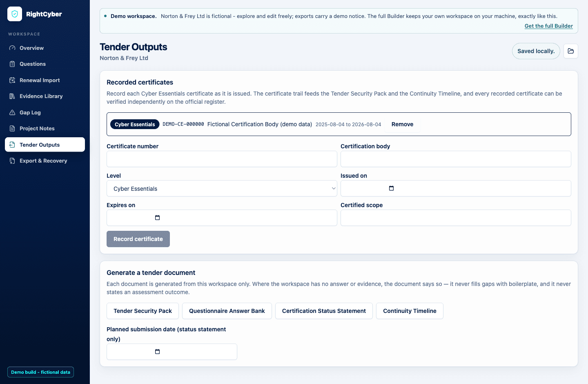The width and height of the screenshot is (588, 384).
Task: Generate the Continuity Timeline document
Action: tap(410, 311)
